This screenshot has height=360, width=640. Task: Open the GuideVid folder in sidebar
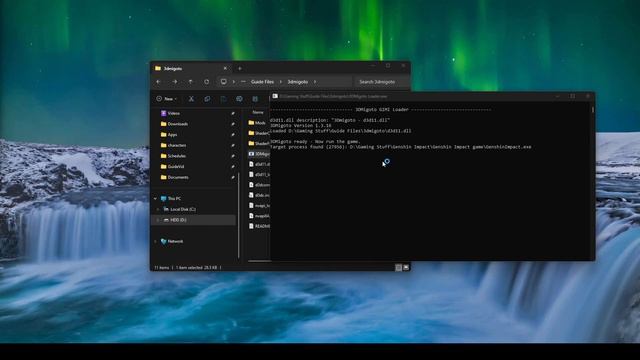coord(176,167)
